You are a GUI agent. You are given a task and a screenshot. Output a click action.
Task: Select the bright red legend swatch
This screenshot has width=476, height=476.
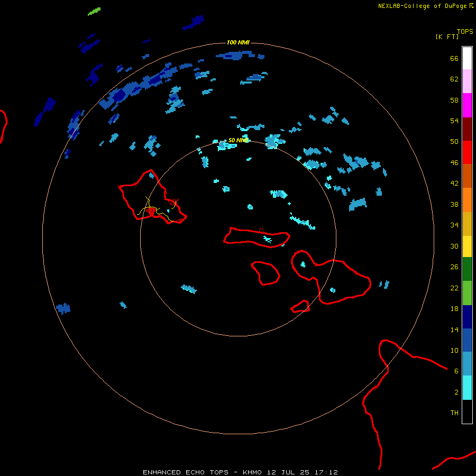point(467,152)
